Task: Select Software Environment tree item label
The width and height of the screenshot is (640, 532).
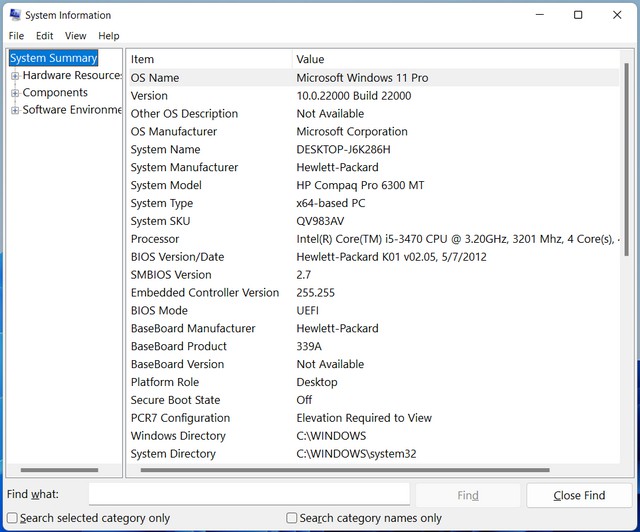Action: point(72,109)
